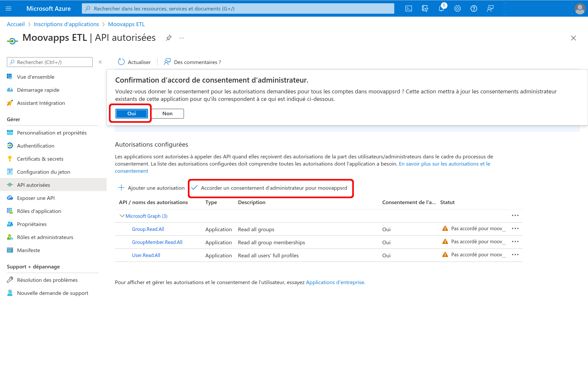
Task: Collapse the Microsoft Graph (3) group
Action: point(122,216)
